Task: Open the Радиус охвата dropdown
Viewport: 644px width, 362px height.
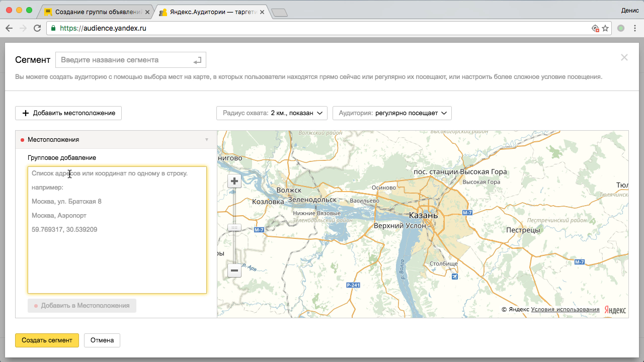Action: (272, 113)
